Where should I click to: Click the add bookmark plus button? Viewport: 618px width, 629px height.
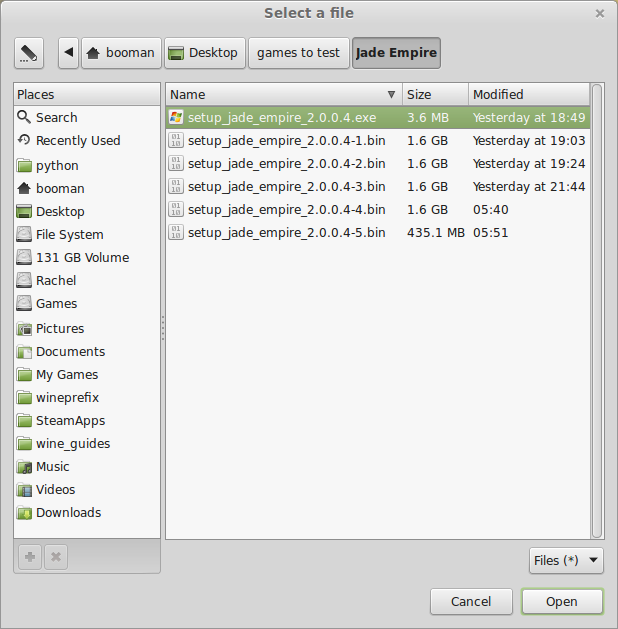click(30, 557)
